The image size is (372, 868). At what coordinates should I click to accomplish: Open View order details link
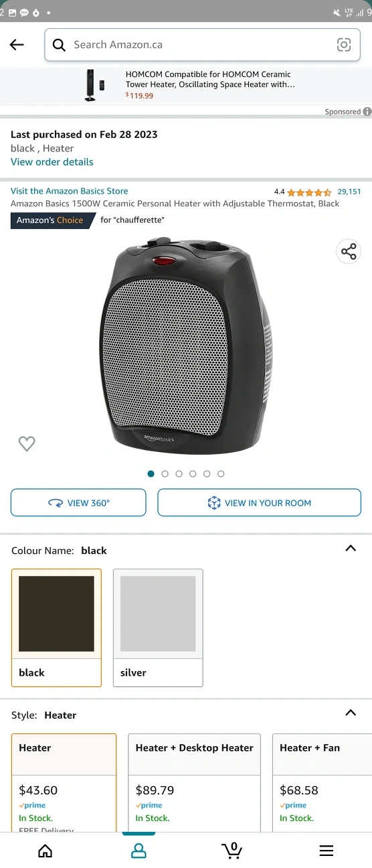pyautogui.click(x=52, y=162)
